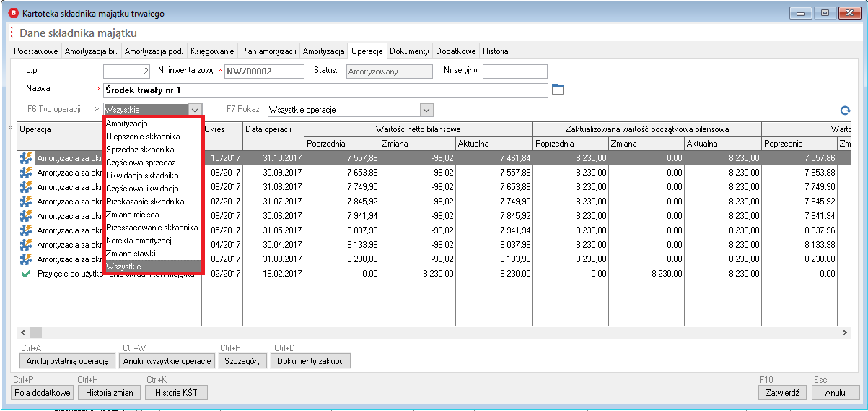Image resolution: width=868 pixels, height=411 pixels.
Task: Click the amortization icon in the 08/2017 row
Action: click(x=26, y=187)
